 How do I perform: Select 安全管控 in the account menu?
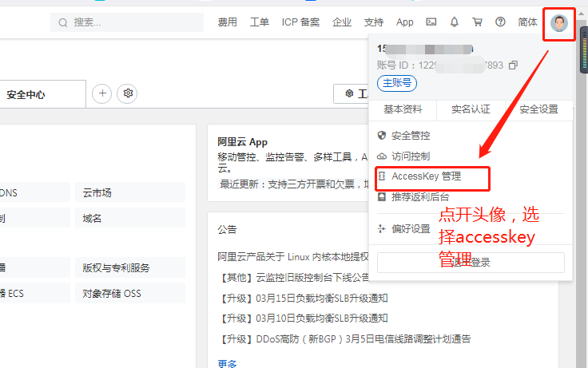click(411, 136)
